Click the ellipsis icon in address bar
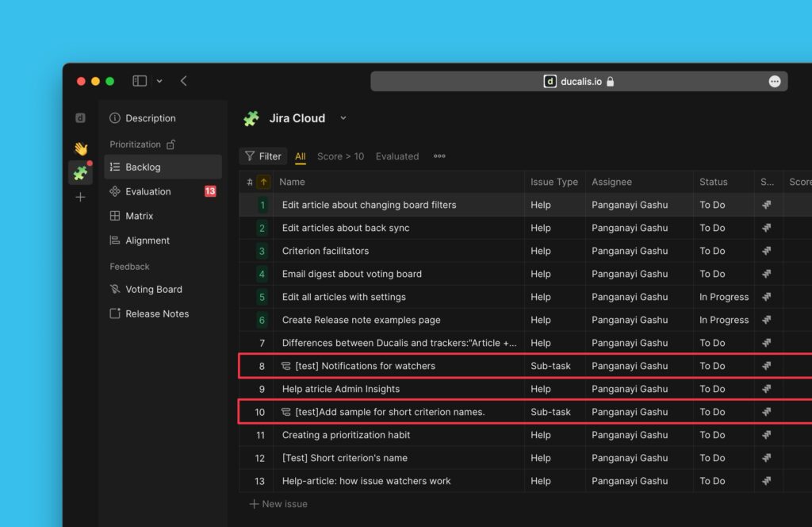Image resolution: width=812 pixels, height=527 pixels. [775, 82]
